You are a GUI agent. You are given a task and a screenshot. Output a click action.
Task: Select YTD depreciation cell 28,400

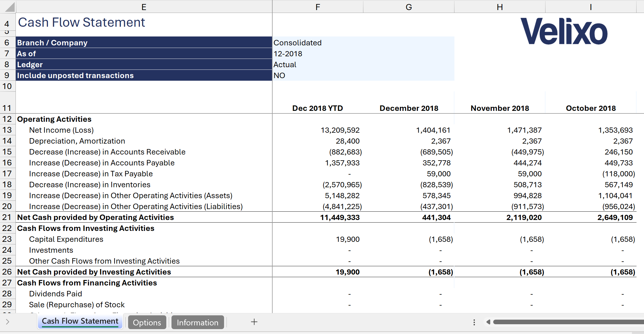tap(318, 141)
